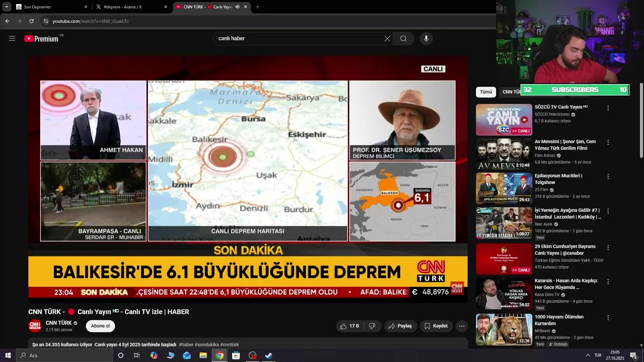
Task: Open options for Katarsis Hasan Arda video
Action: pyautogui.click(x=608, y=282)
